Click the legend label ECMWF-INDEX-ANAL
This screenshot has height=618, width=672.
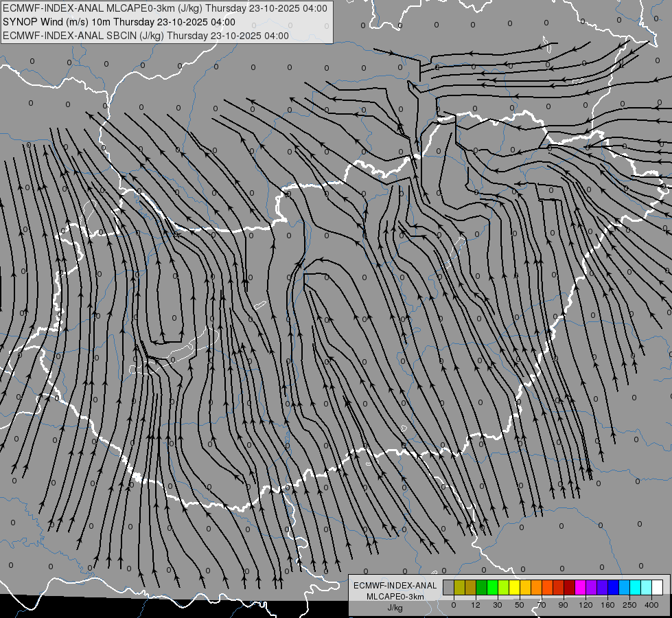[x=395, y=586]
